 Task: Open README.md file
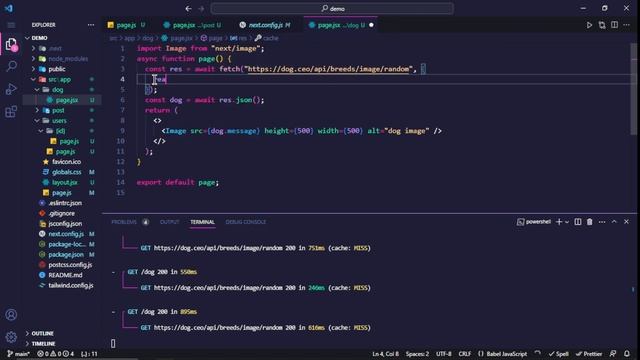65,275
